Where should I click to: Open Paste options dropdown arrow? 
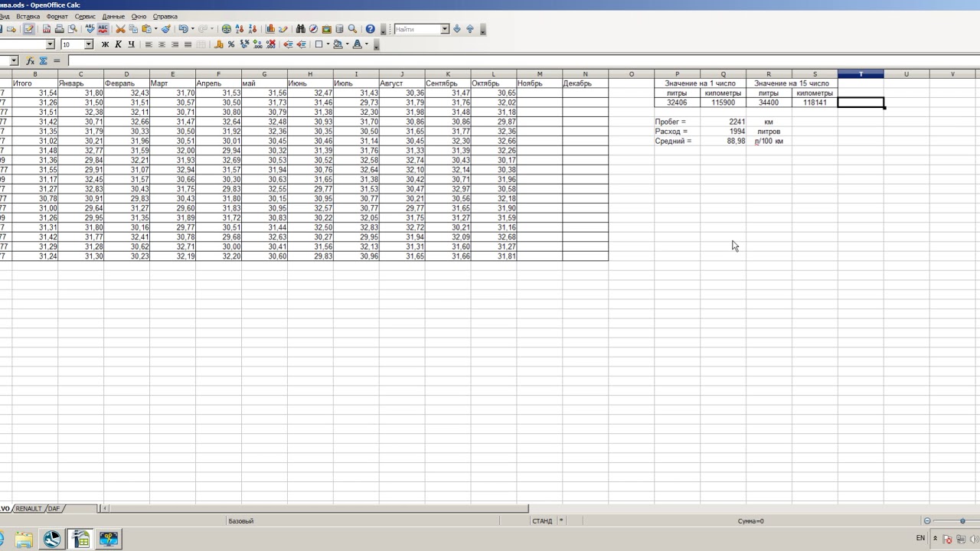point(155,29)
